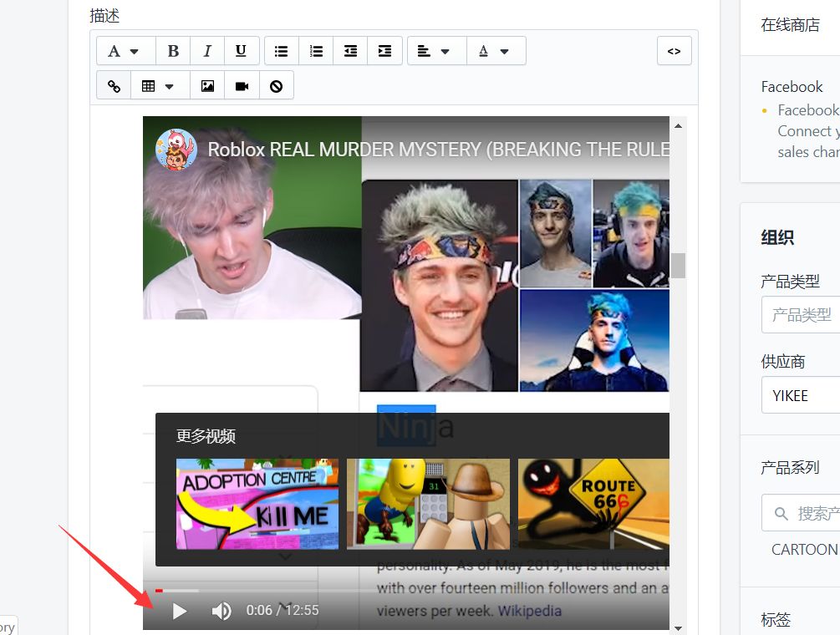Increase indent of text
Image resolution: width=840 pixels, height=635 pixels.
pyautogui.click(x=384, y=51)
